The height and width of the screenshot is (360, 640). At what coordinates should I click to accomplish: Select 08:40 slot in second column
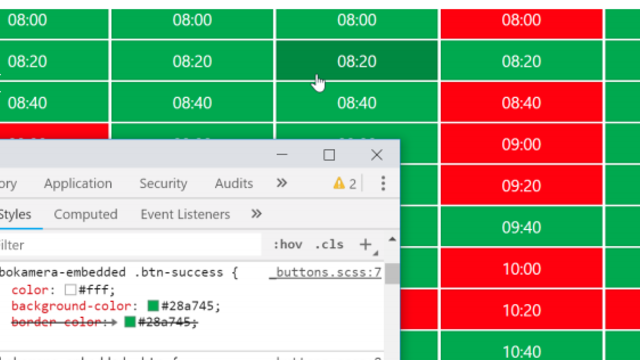(x=192, y=102)
